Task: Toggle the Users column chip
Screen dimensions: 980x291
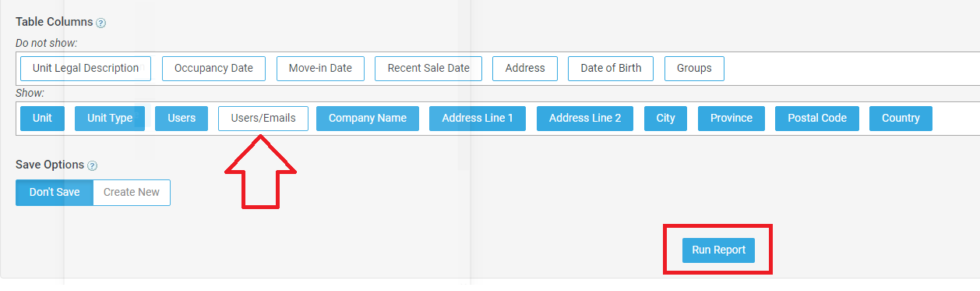Action: pos(182,118)
